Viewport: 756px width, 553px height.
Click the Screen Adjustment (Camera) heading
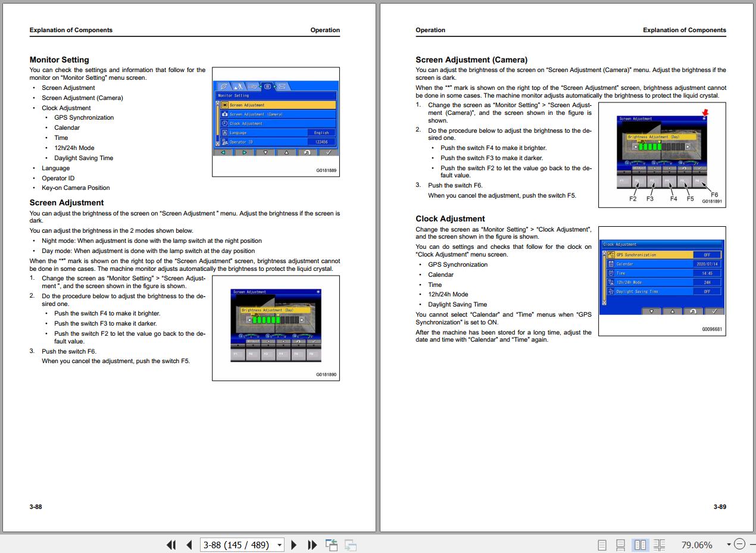[471, 60]
